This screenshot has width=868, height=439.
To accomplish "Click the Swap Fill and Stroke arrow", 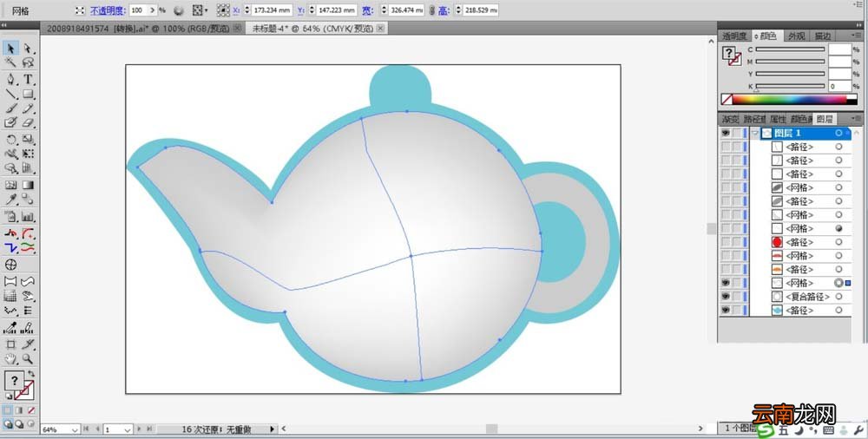I will (31, 374).
